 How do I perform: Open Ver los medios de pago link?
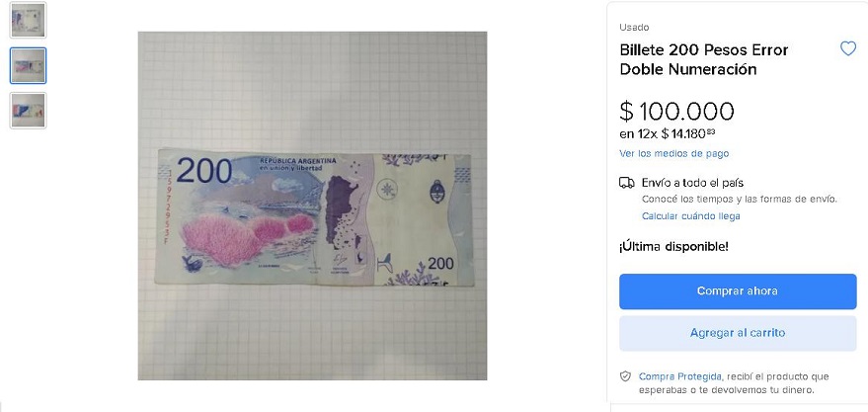(673, 153)
